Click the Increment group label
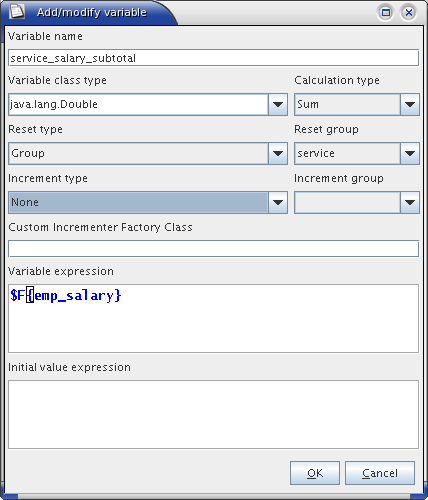The height and width of the screenshot is (500, 428). pos(339,178)
